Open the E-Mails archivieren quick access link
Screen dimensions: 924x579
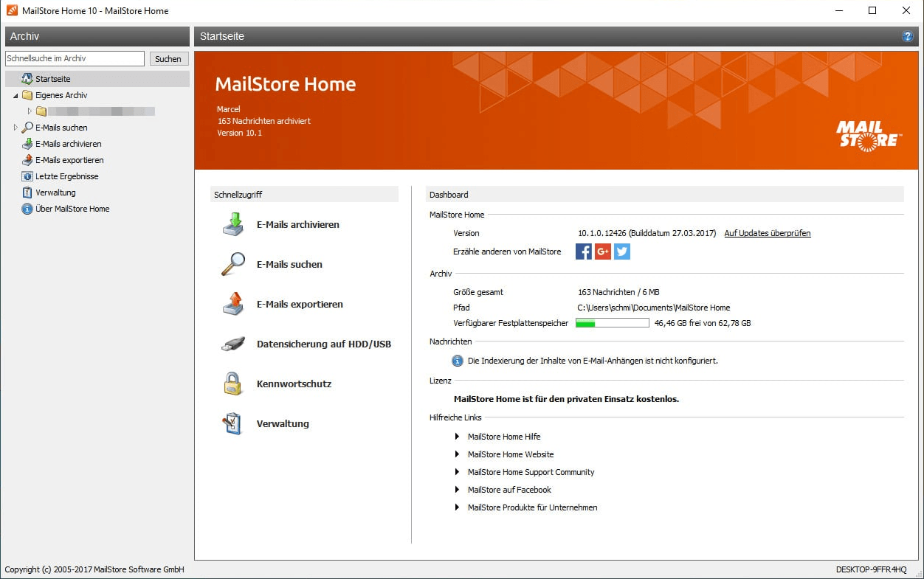(x=298, y=224)
